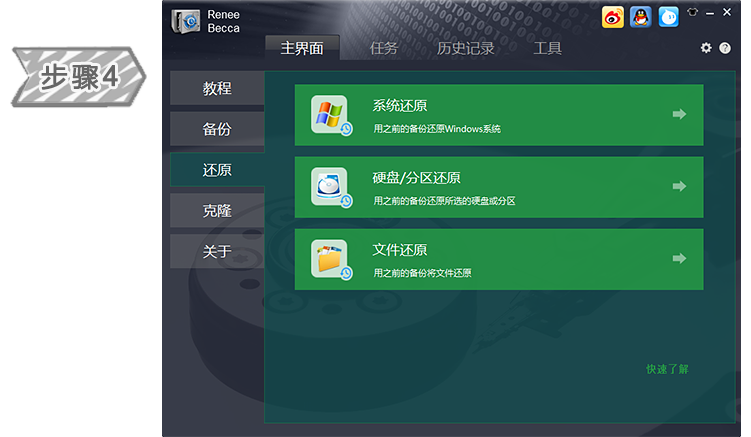751x437 pixels.
Task: Click arrow on 系统还原 row
Action: click(679, 114)
